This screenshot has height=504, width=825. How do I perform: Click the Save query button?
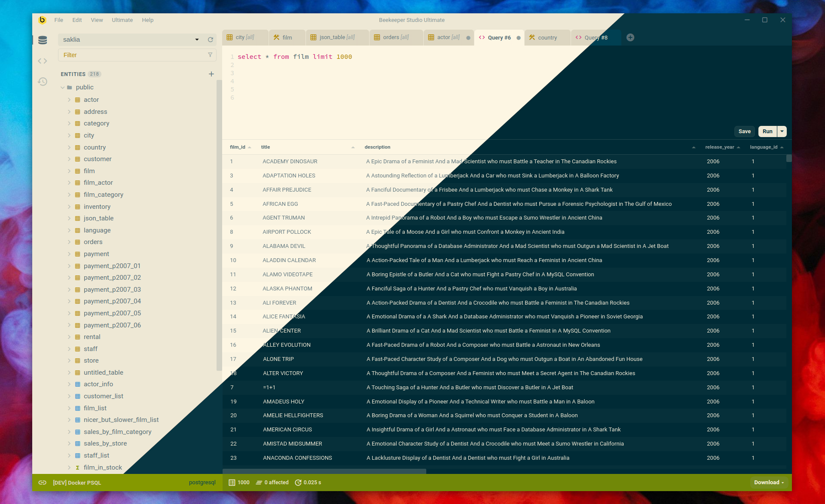744,131
